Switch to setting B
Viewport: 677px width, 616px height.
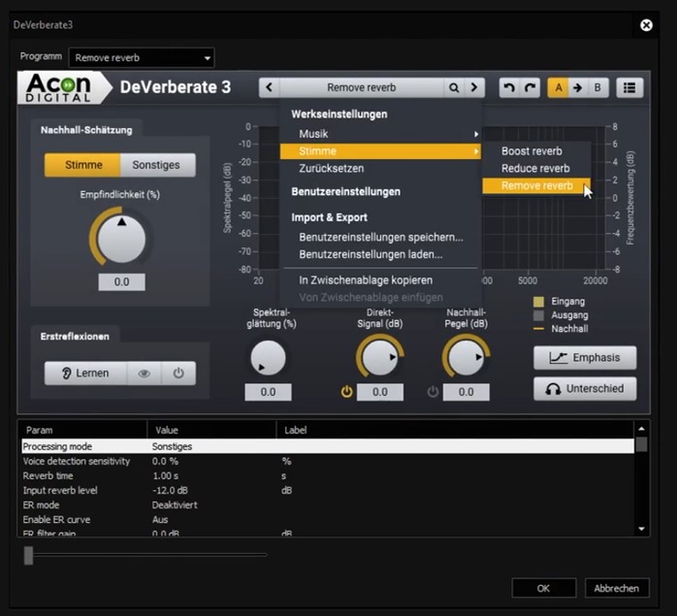pos(597,87)
